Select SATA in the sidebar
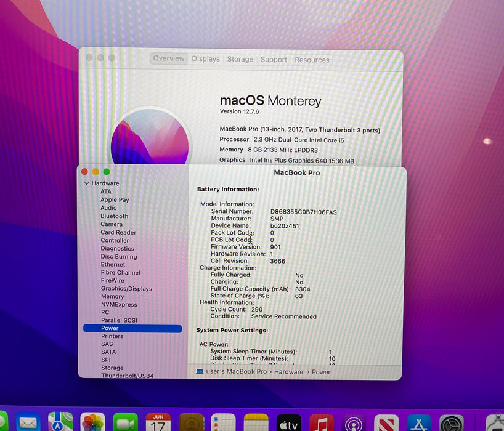This screenshot has height=431, width=504. click(x=108, y=352)
